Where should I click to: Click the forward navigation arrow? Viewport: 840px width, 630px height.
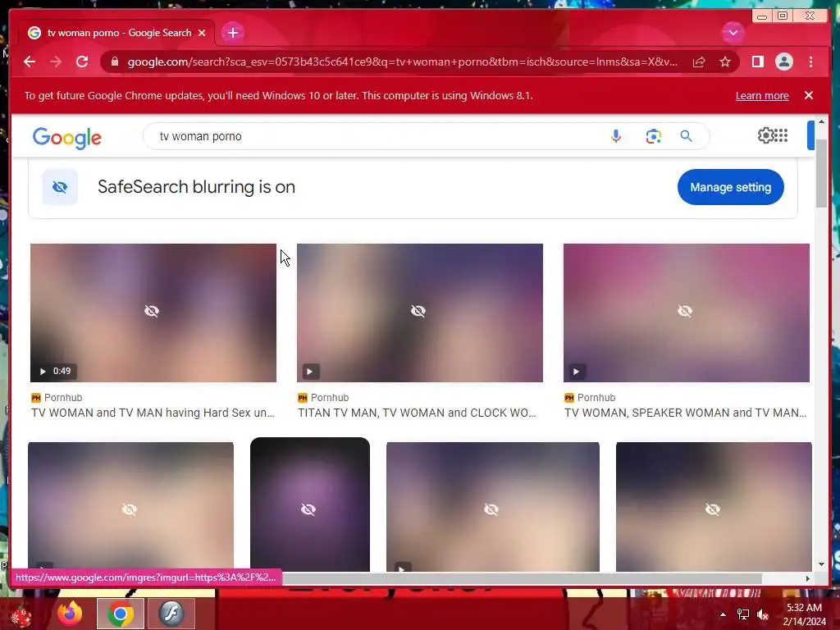coord(56,62)
